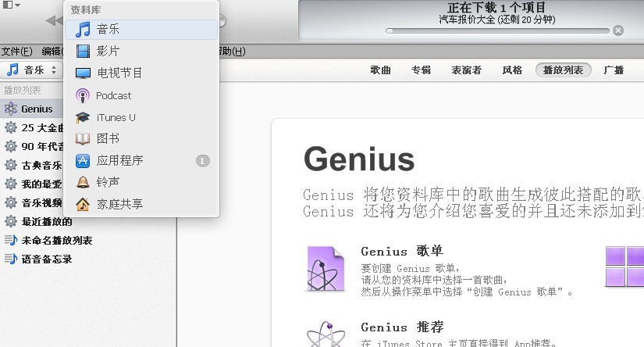
Task: Select iTunes U in the popup
Action: 141,117
